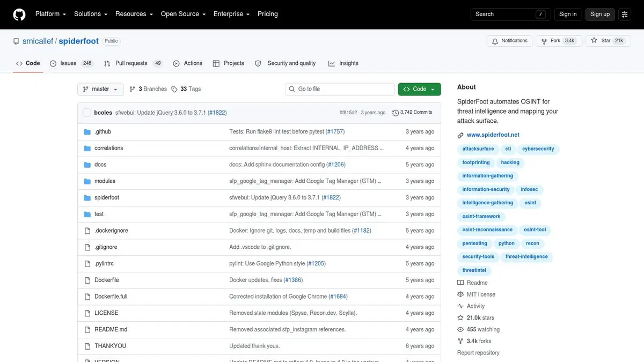Expand the Platform menu

50,14
